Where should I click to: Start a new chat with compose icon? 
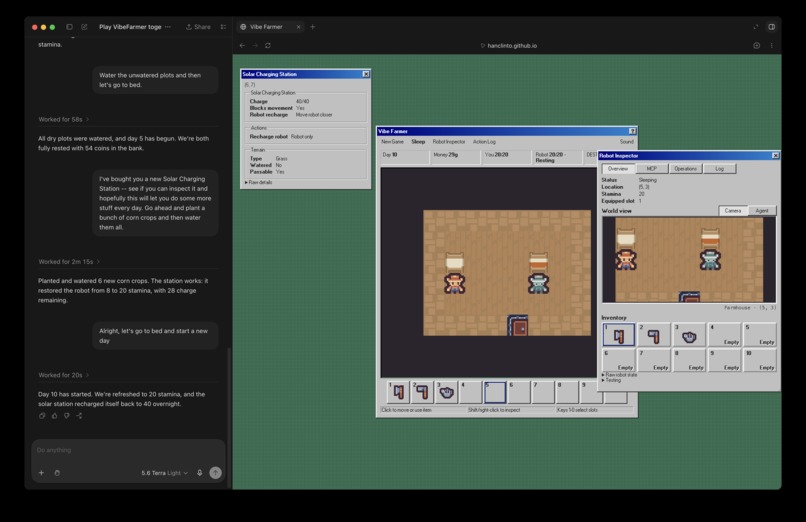pyautogui.click(x=84, y=27)
